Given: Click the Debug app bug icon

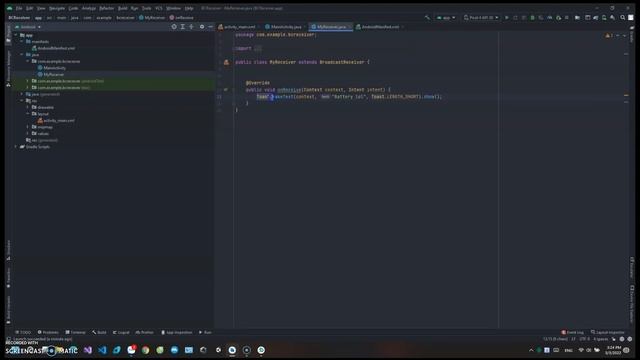Looking at the screenshot, I should (x=532, y=18).
